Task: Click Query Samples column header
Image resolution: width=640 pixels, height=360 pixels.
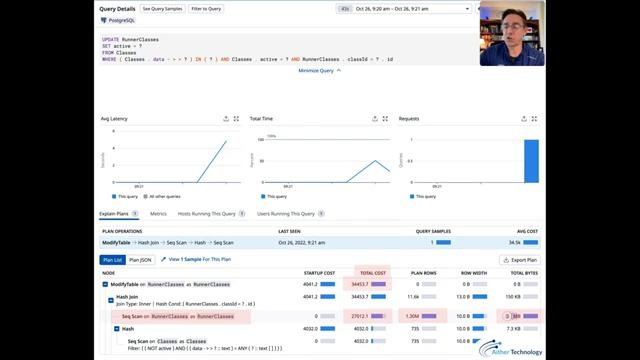Action: (x=433, y=231)
